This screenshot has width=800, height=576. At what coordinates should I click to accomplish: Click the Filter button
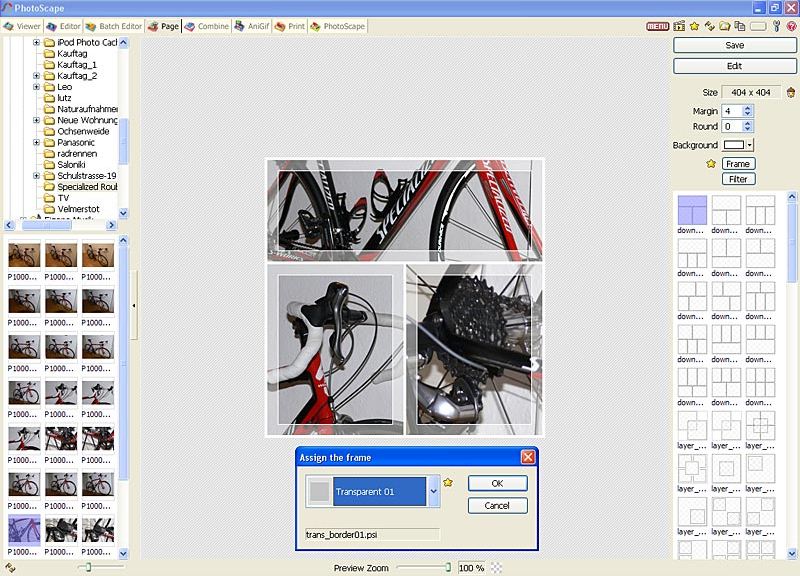[738, 179]
